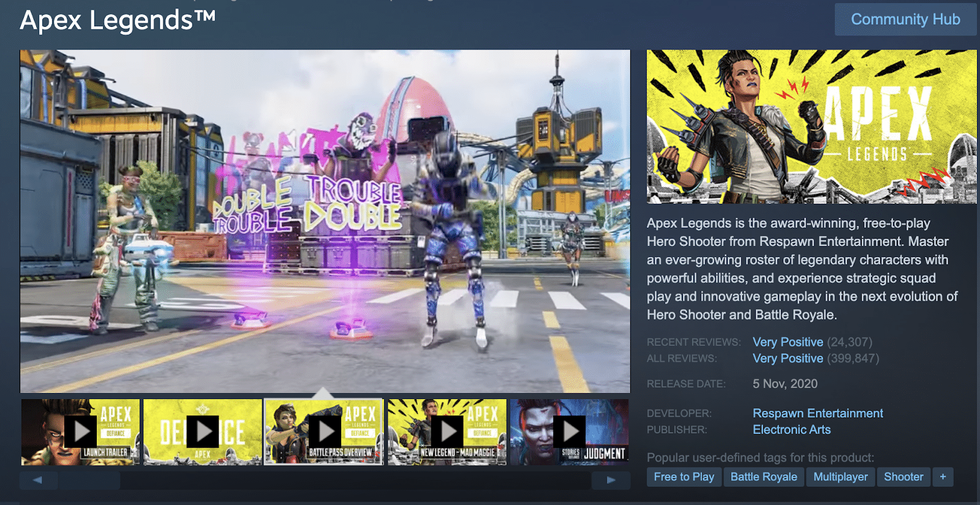Open the Respawn Entertainment developer link
The width and height of the screenshot is (980, 505).
(818, 413)
